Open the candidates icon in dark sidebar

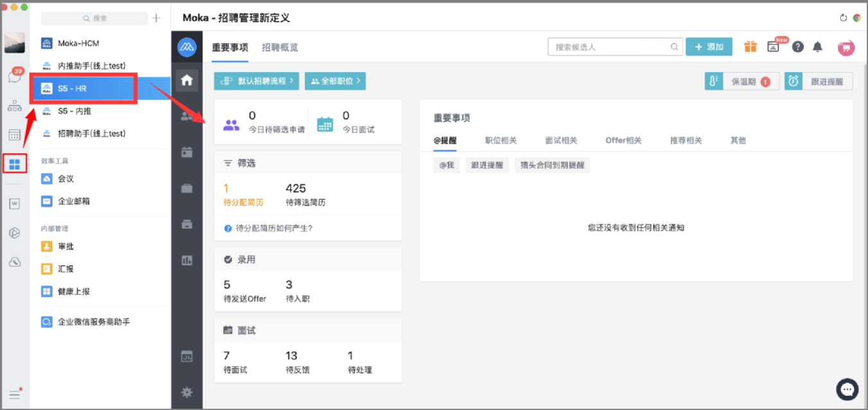(187, 116)
